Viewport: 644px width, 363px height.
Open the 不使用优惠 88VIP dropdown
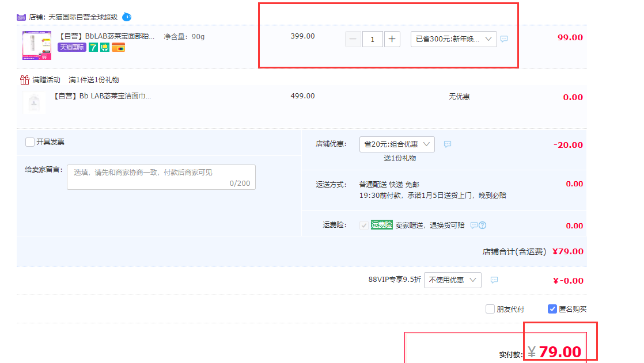pos(452,280)
